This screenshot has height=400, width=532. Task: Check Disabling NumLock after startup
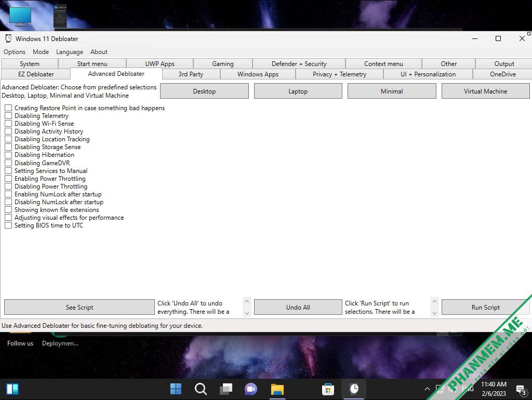click(8, 202)
